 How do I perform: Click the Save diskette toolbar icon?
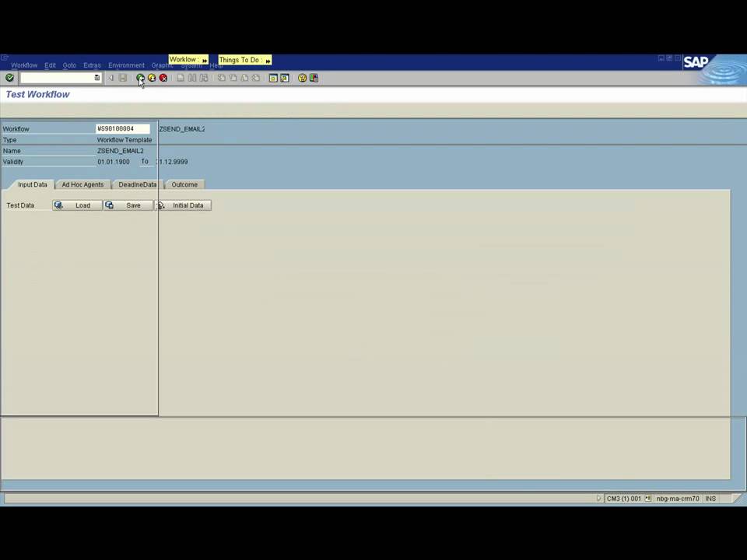123,78
